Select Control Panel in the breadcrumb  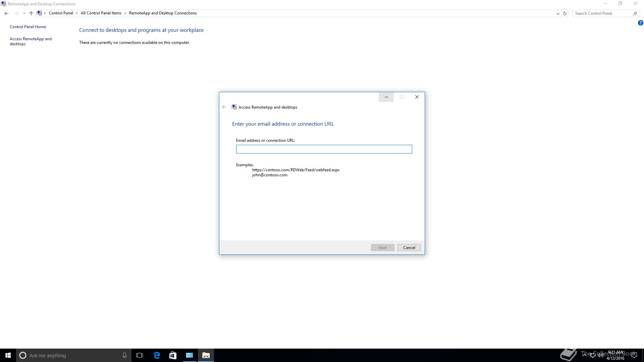tap(61, 13)
